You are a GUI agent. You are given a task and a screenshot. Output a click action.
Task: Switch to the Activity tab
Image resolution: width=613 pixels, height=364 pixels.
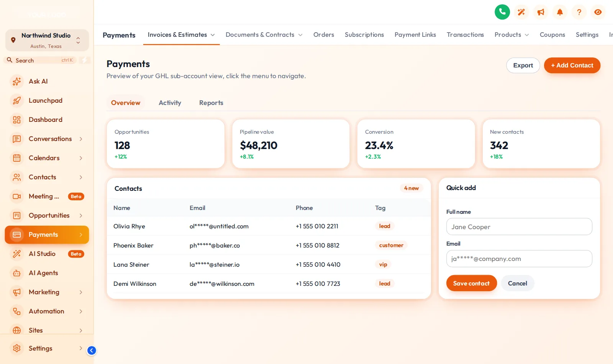tap(170, 103)
